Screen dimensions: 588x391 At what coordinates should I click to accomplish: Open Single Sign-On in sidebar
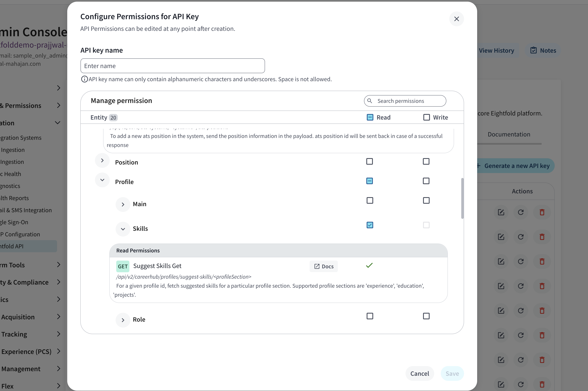click(x=14, y=222)
